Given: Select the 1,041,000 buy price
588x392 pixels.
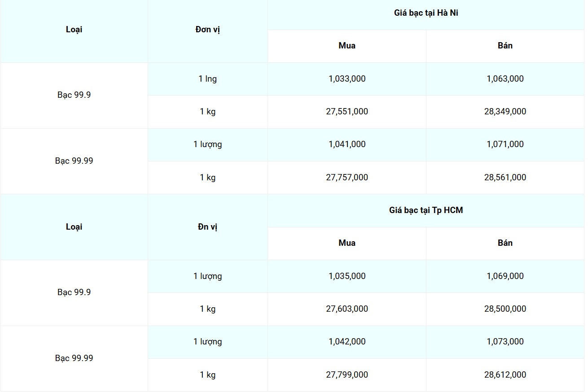Looking at the screenshot, I should click(x=347, y=144).
